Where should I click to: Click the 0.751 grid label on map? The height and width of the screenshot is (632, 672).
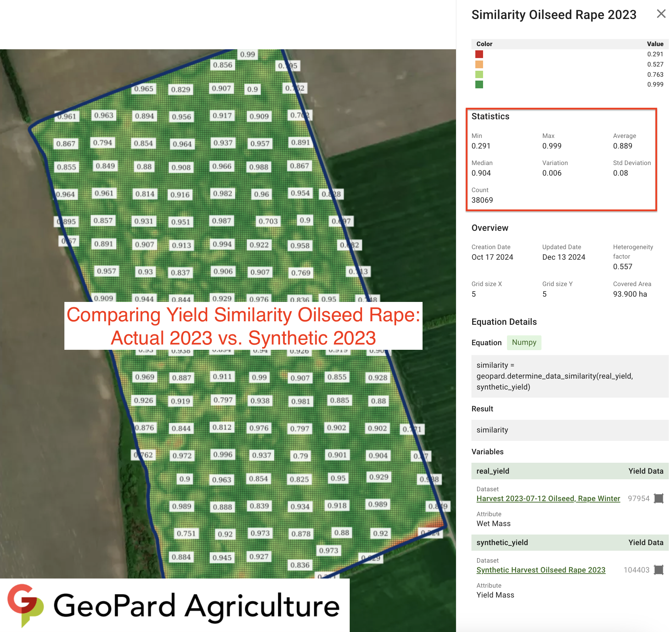[186, 533]
